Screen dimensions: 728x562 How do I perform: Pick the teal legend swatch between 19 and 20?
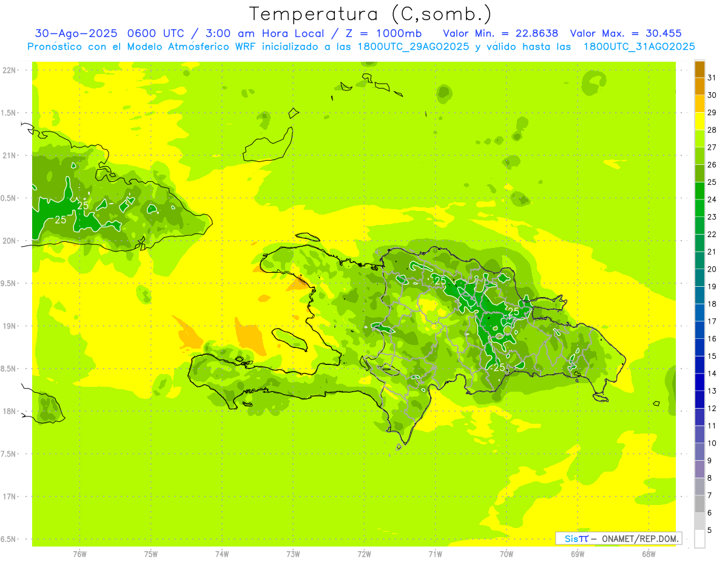(699, 278)
